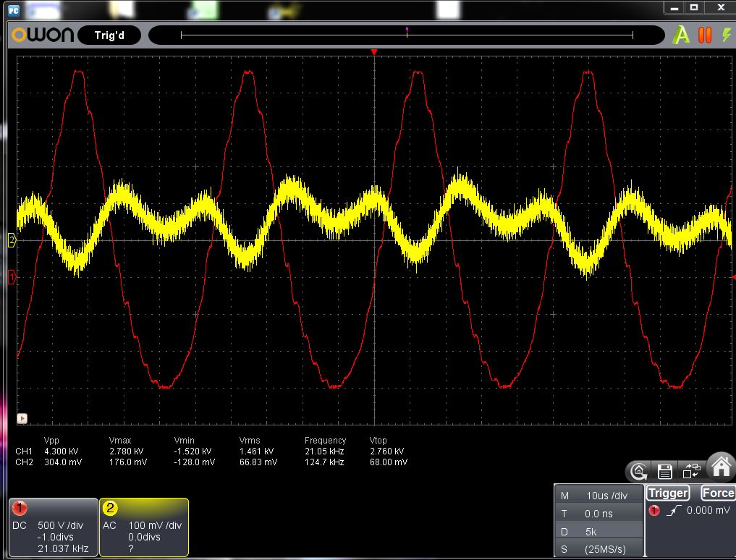
Task: Open the home menu house icon
Action: pos(722,467)
